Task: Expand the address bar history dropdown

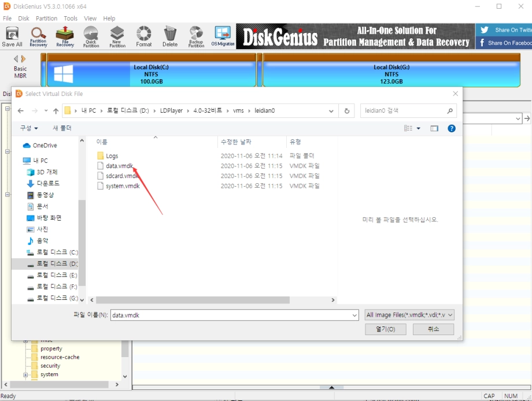Action: 331,111
